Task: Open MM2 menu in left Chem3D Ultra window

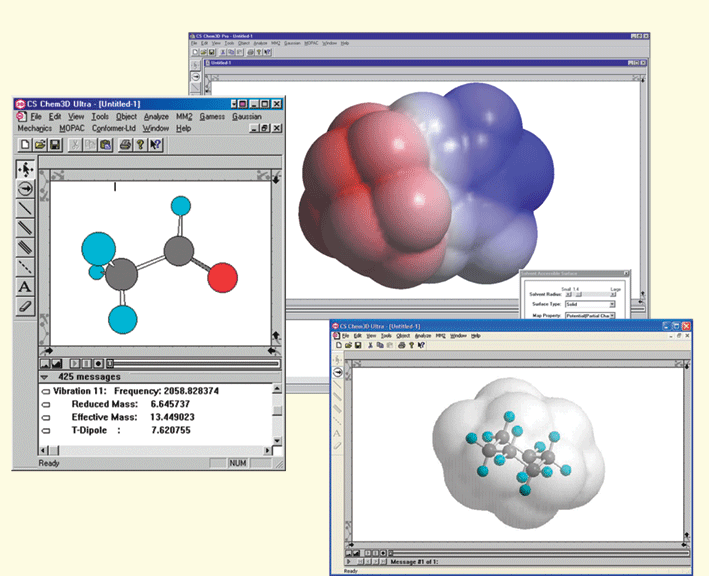Action: click(184, 117)
